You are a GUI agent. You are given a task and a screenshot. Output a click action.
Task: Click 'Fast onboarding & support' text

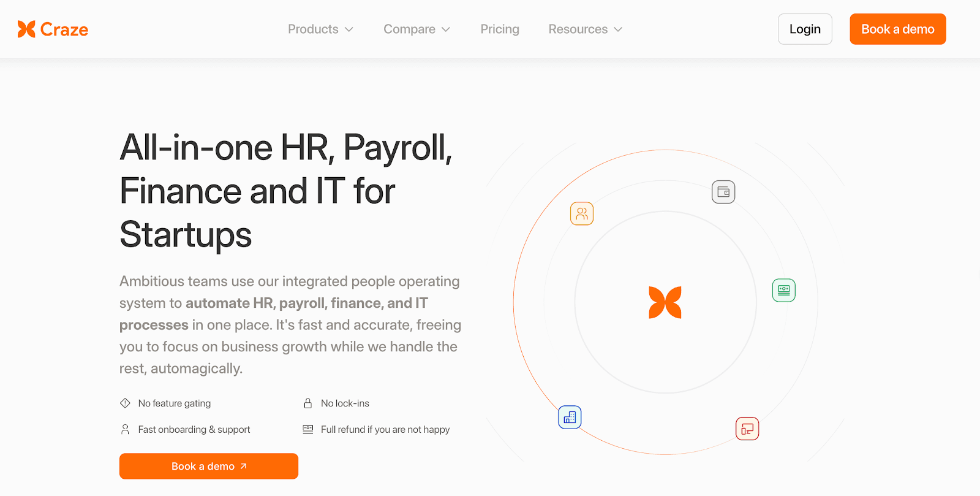[194, 429]
